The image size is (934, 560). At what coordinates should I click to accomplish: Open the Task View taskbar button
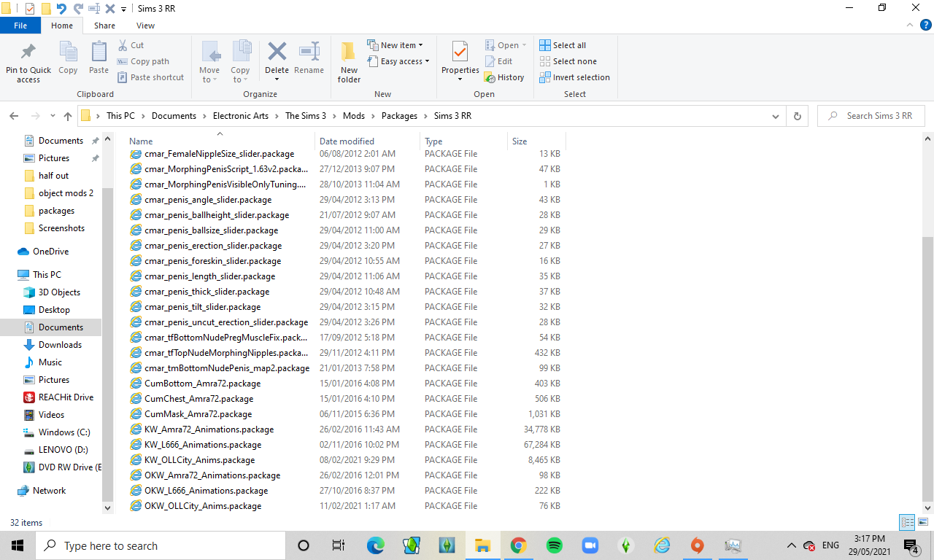pos(339,545)
